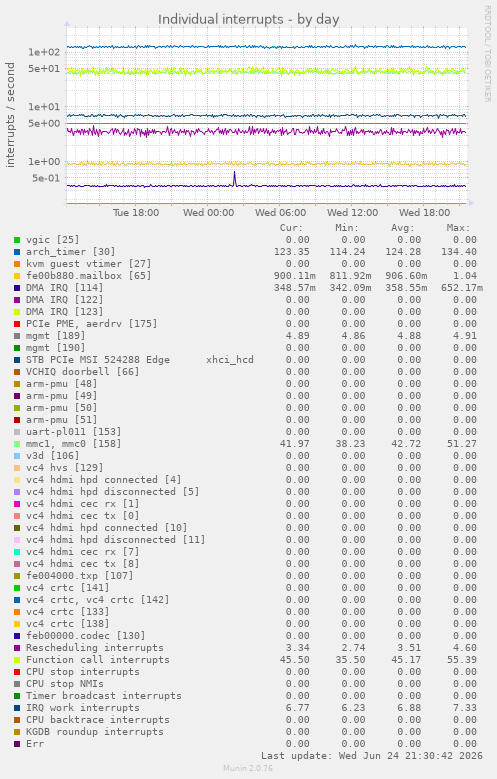Click 'STB PCIe MSI 524288 Edge' label

98,360
